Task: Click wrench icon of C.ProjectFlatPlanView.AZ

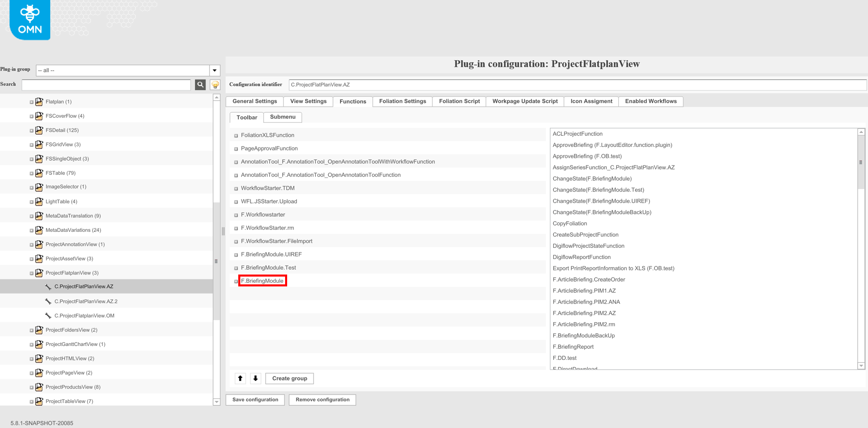Action: coord(48,287)
